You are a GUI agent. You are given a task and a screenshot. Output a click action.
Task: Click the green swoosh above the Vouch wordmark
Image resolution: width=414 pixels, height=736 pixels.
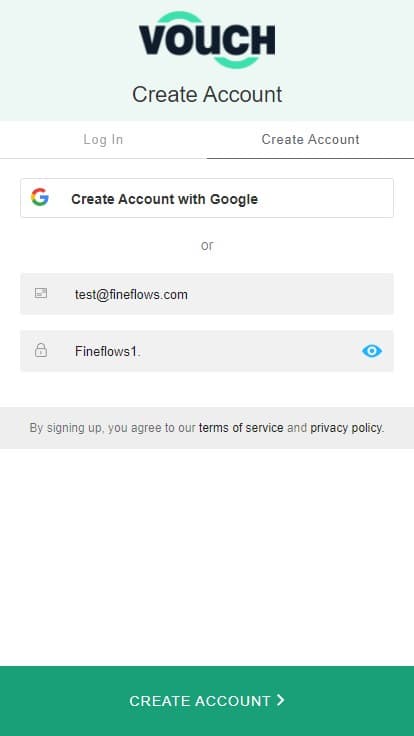(x=207, y=17)
